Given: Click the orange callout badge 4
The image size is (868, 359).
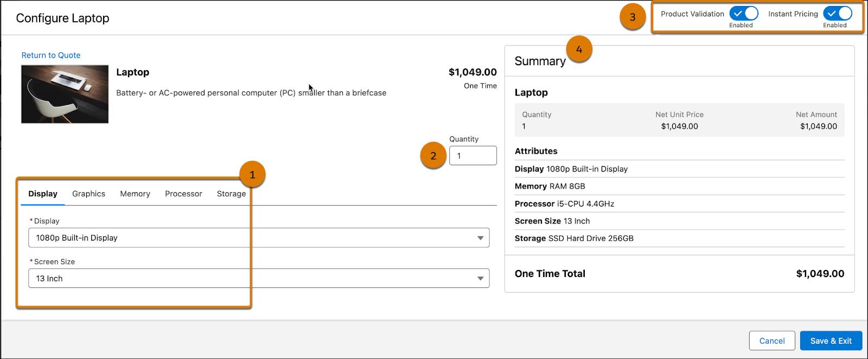Looking at the screenshot, I should pos(579,50).
